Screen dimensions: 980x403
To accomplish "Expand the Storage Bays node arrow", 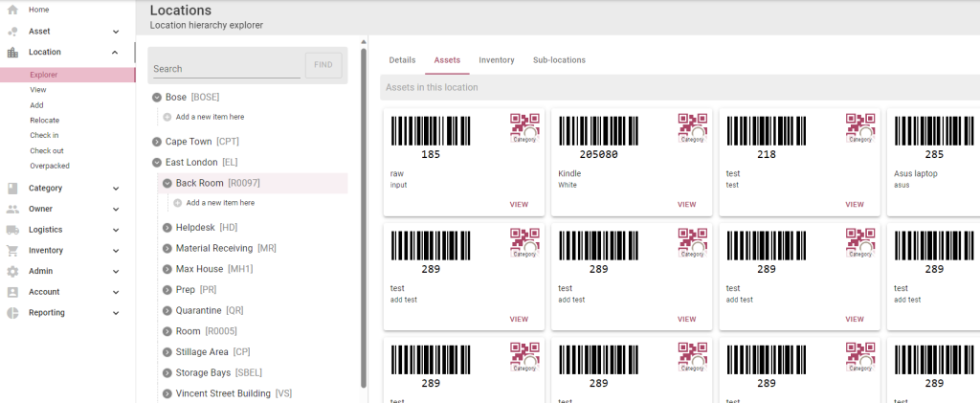I will (x=167, y=373).
